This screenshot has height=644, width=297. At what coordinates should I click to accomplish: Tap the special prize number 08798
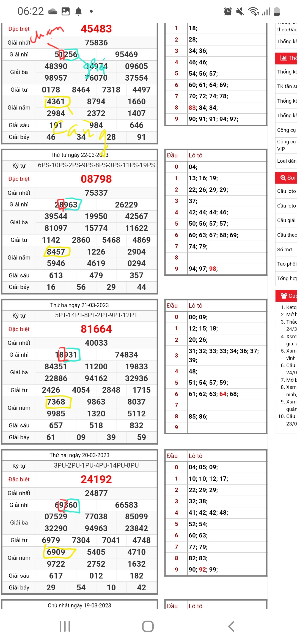[96, 179]
